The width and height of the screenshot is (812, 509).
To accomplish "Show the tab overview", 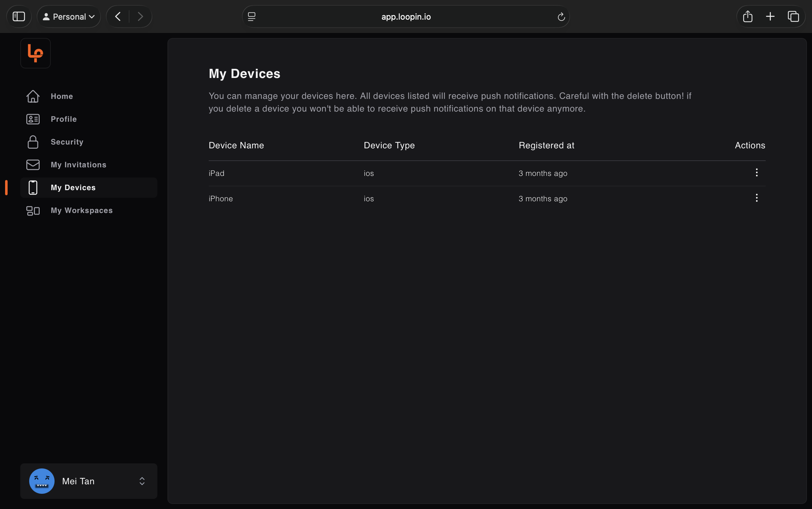I will (793, 16).
